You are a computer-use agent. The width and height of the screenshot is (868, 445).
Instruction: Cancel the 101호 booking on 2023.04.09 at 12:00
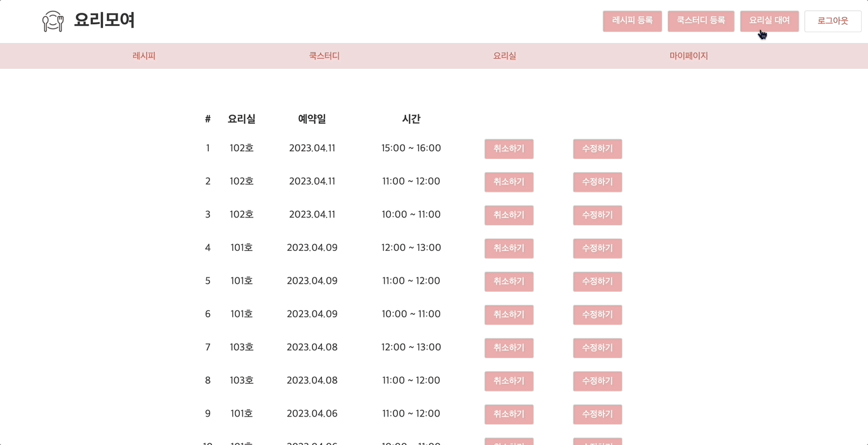(x=509, y=248)
